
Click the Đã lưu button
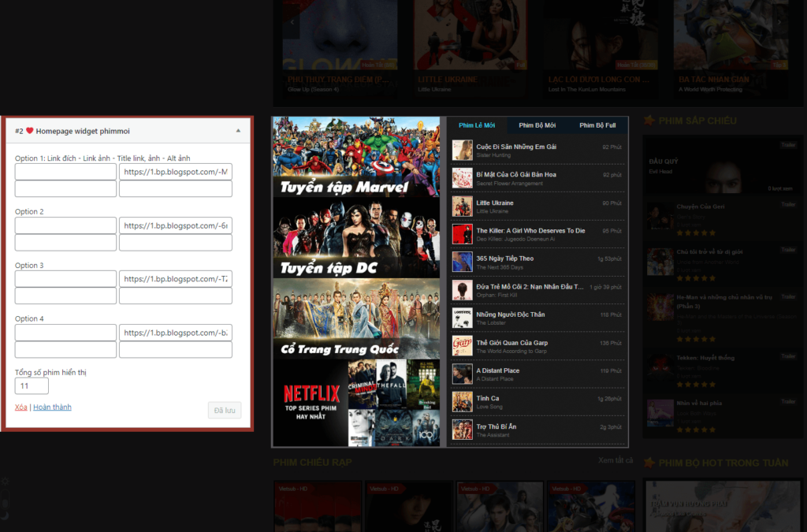tap(225, 410)
